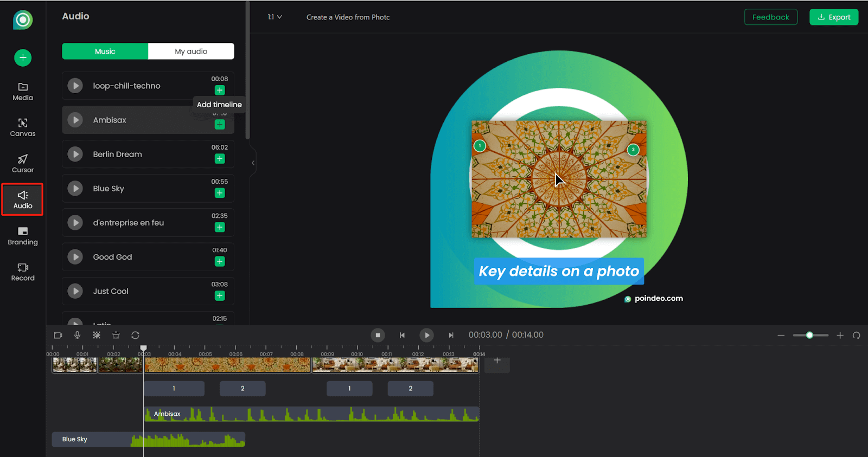Preview the Berlin Dream track
868x457 pixels.
pos(75,154)
